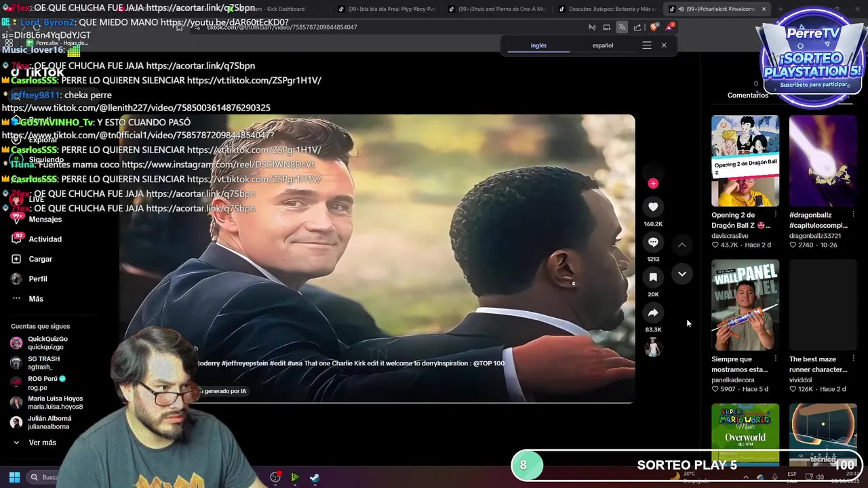The height and width of the screenshot is (488, 868).
Task: Open Perfil in the TikTok sidebar
Action: pyautogui.click(x=38, y=279)
